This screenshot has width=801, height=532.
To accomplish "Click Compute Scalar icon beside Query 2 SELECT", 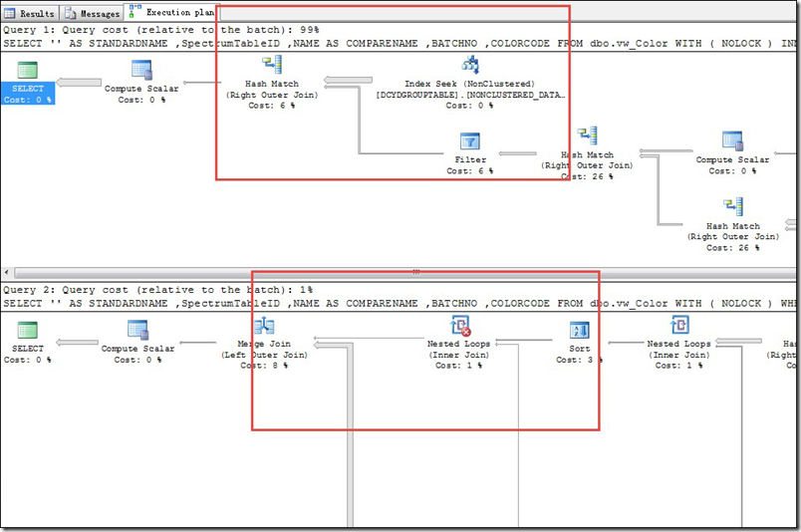I will pyautogui.click(x=137, y=330).
